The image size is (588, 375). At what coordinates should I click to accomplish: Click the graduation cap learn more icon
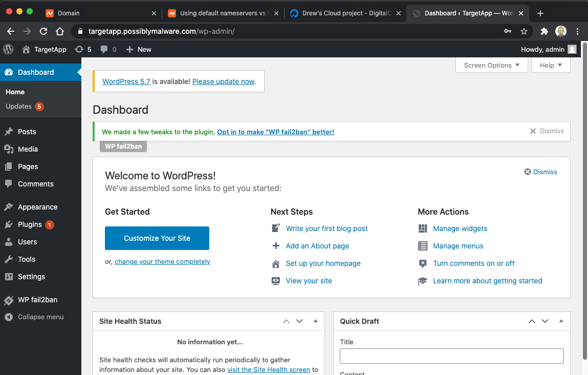coord(423,281)
